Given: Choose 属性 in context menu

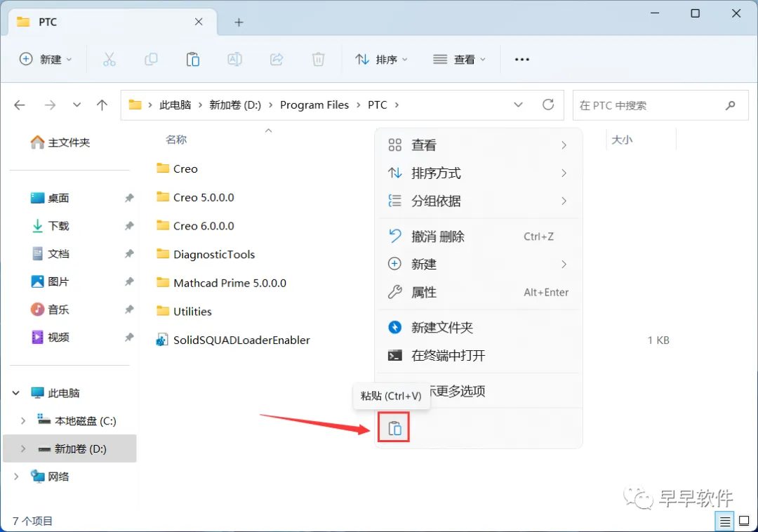Looking at the screenshot, I should pyautogui.click(x=479, y=293).
